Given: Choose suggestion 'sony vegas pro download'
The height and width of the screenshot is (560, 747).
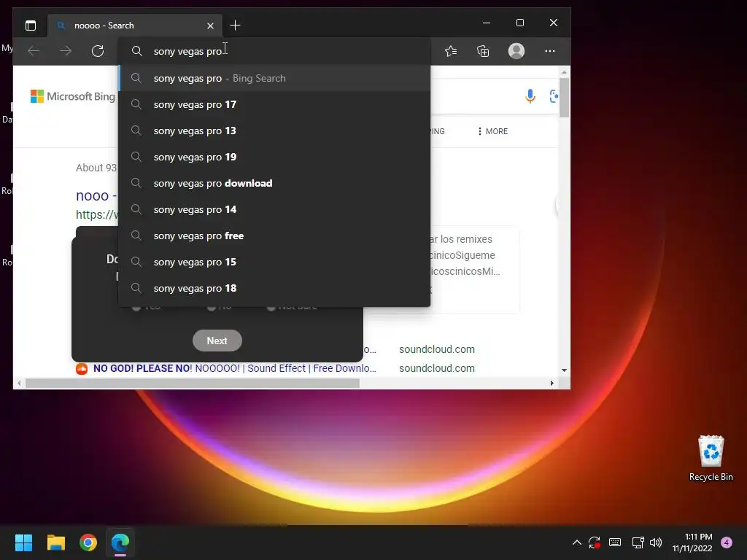Looking at the screenshot, I should point(274,183).
